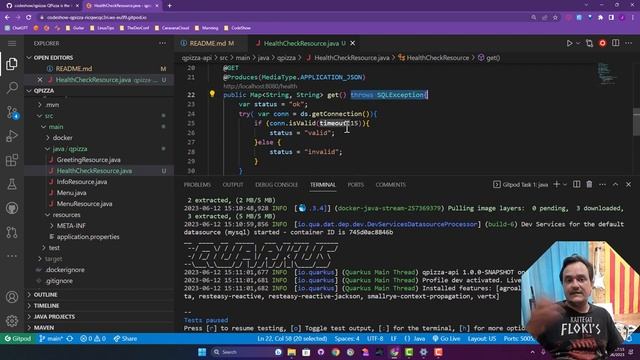This screenshot has height=360, width=640.
Task: Open the Manage gear in activity bar
Action: tap(12, 321)
